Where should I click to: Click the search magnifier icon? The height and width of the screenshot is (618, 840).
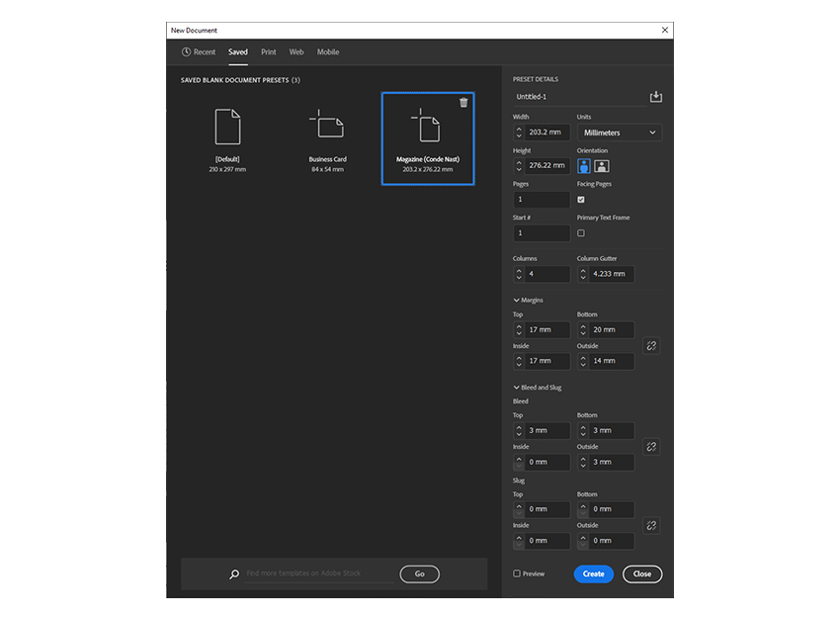pyautogui.click(x=234, y=574)
